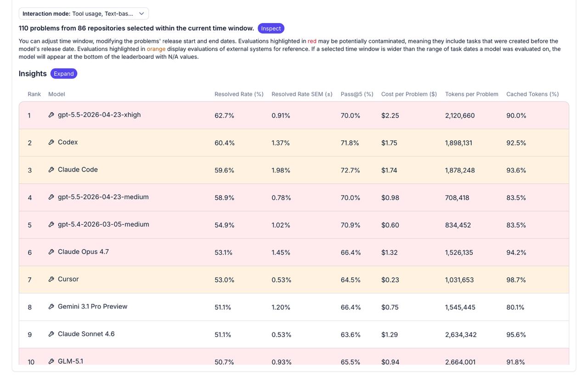Select the gpt-5.4-2026-03-05-medium model row
The image size is (588, 377).
point(294,225)
